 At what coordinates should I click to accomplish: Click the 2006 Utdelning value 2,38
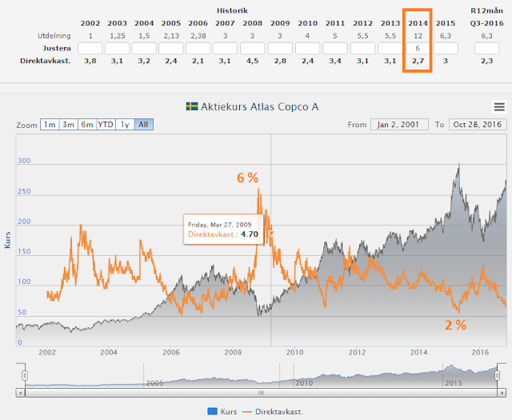pyautogui.click(x=198, y=36)
